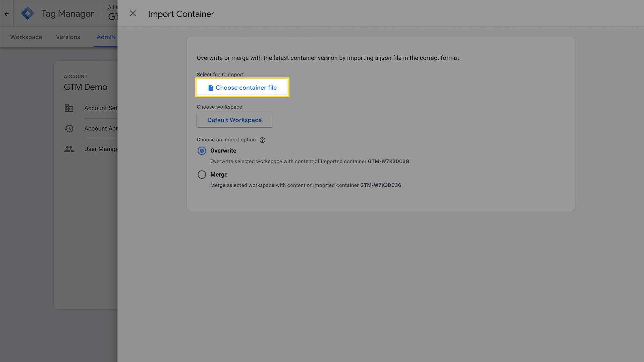
Task: Click the Tag Manager diamond logo
Action: tap(28, 13)
